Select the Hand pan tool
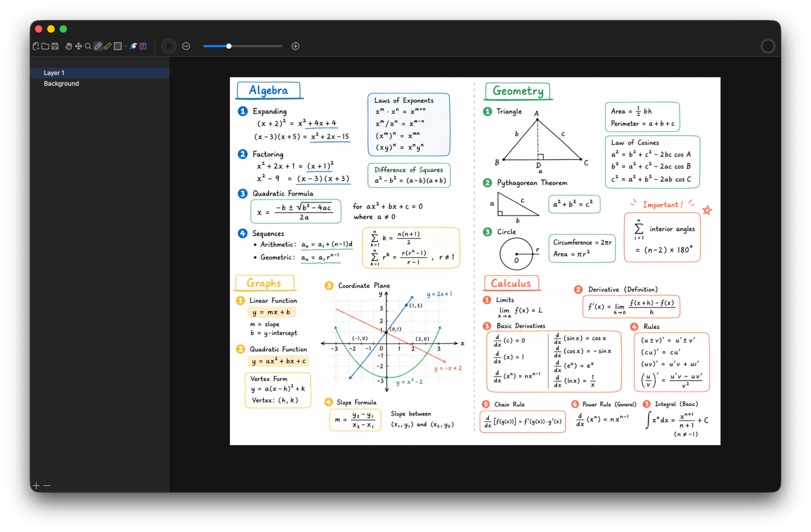 click(69, 46)
